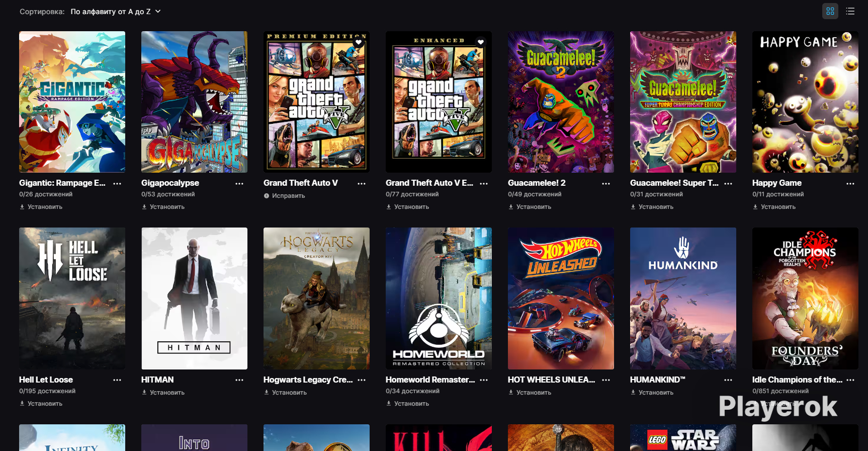Viewport: 868px width, 451px height.
Task: Open the Happy Game cover art
Action: point(805,102)
